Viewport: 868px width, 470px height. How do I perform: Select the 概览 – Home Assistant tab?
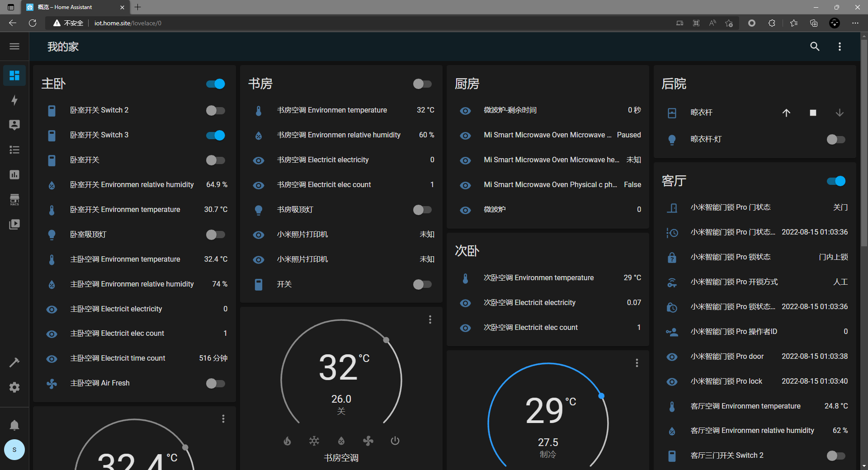click(x=76, y=7)
